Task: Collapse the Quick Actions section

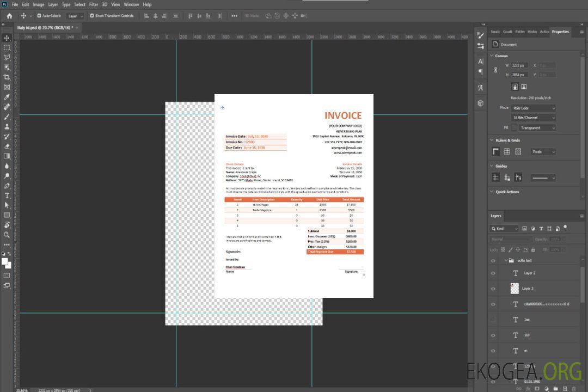Action: (492, 192)
